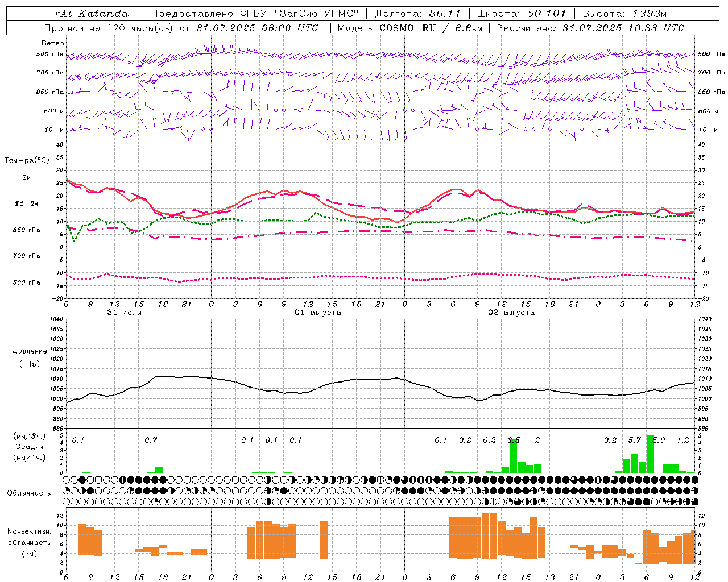Click the Тем-ра(°C) axis title
Viewport: 728px width, 582px height.
click(x=27, y=161)
